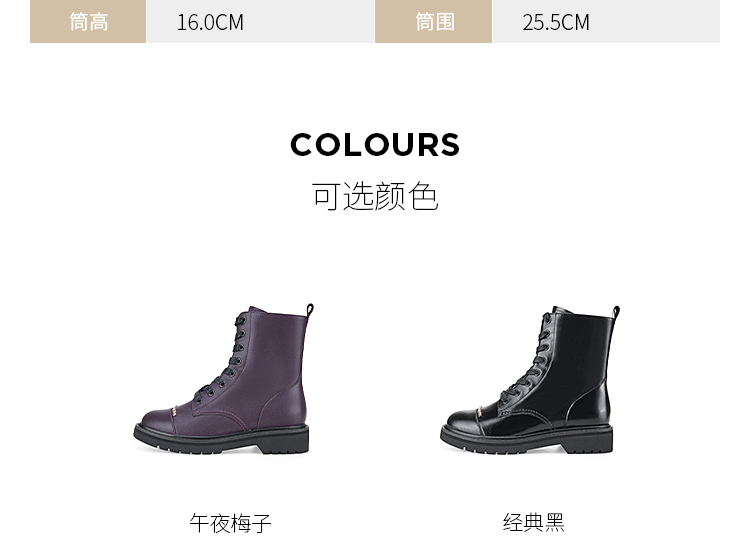750x543 pixels.
Task: Click the gold toe ornament on purple boot
Action: point(175,410)
